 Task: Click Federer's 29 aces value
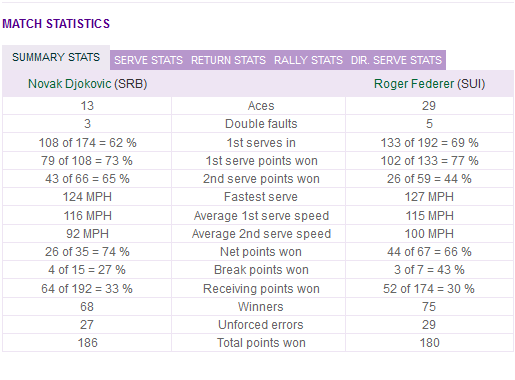(x=429, y=106)
